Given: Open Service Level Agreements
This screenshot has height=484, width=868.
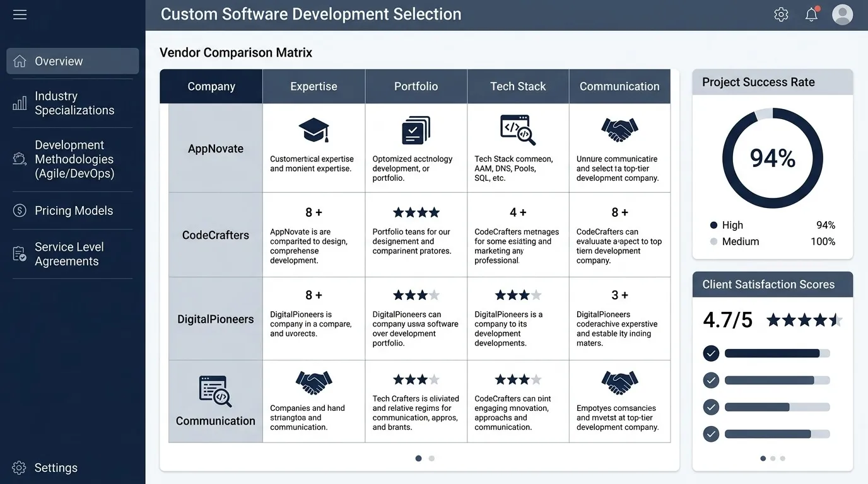Looking at the screenshot, I should tap(73, 254).
